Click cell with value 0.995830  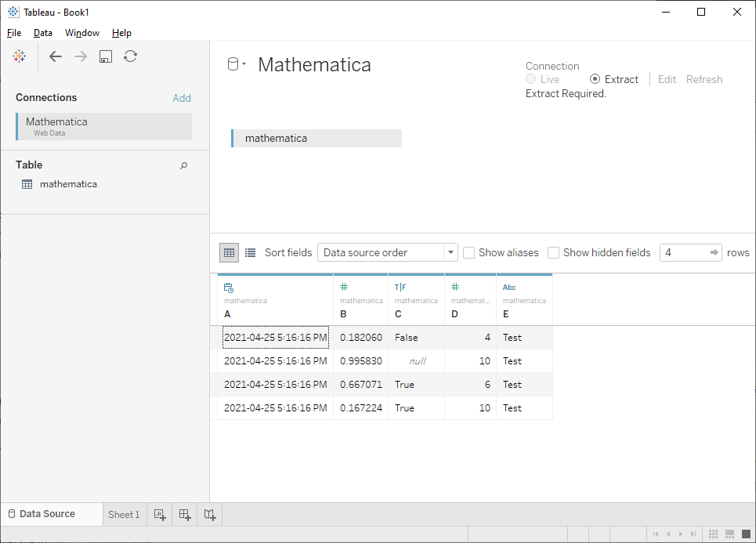[360, 361]
